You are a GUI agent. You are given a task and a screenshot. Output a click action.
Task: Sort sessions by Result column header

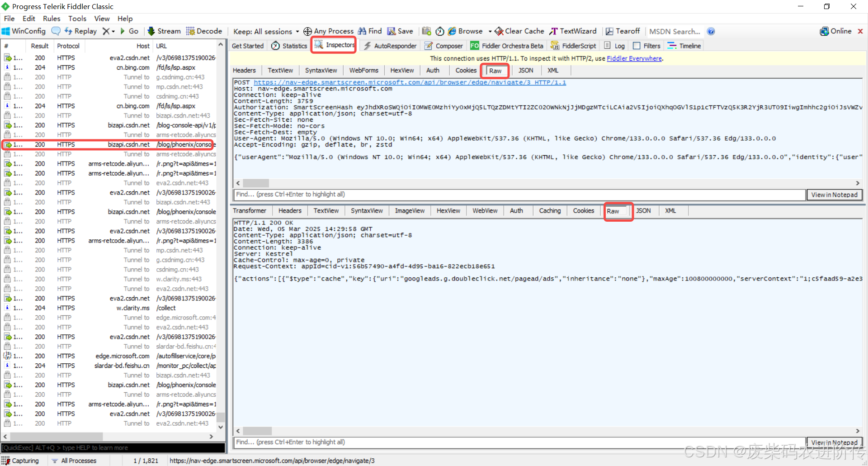(x=39, y=46)
